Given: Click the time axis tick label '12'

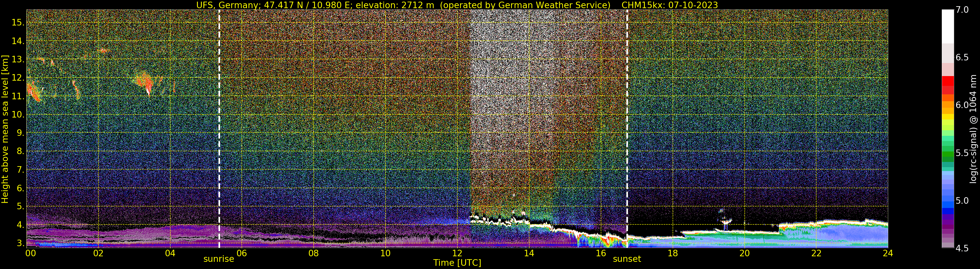Looking at the screenshot, I should coord(457,253).
